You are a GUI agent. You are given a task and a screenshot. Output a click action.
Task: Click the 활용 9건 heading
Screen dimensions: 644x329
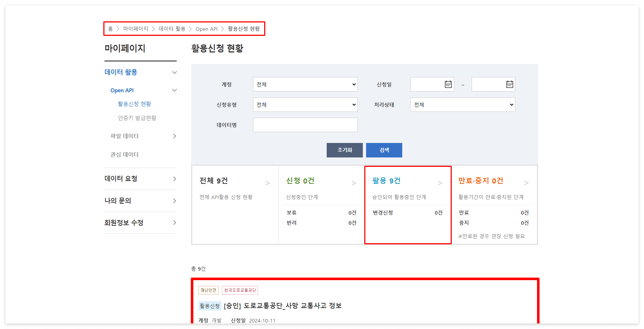click(386, 181)
